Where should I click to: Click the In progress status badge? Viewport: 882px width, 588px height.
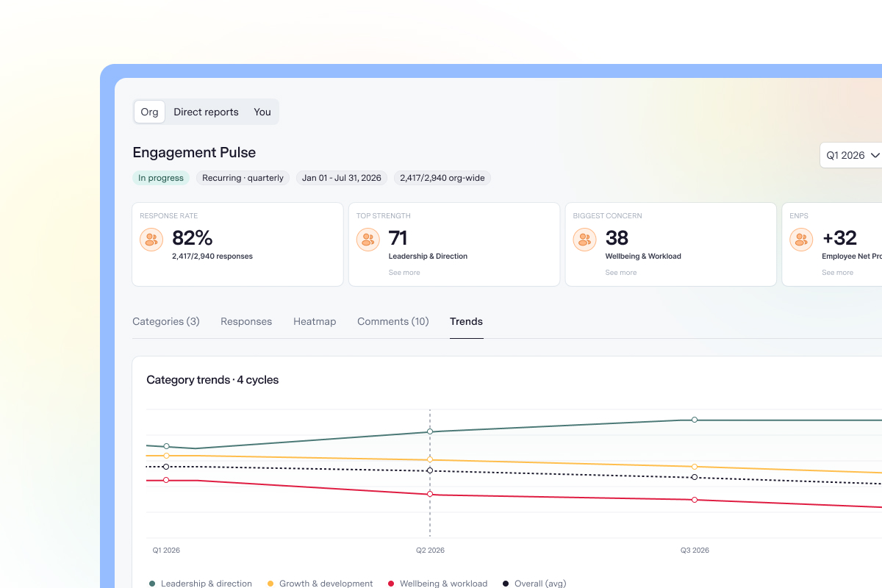coord(161,178)
